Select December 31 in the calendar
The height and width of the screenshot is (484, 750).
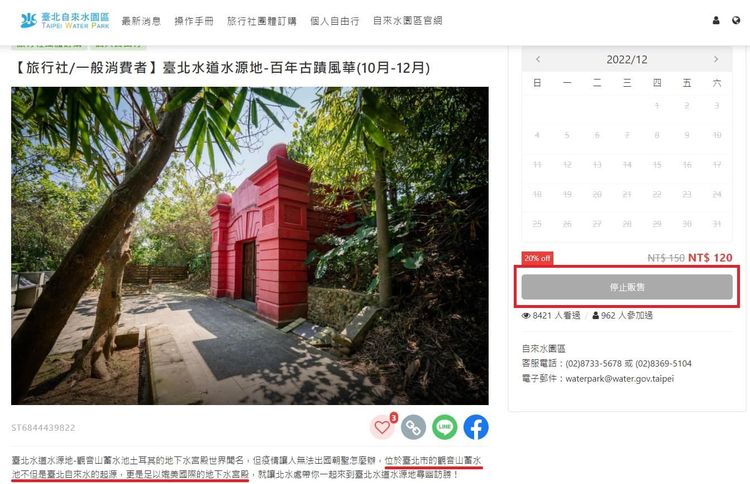tap(717, 224)
